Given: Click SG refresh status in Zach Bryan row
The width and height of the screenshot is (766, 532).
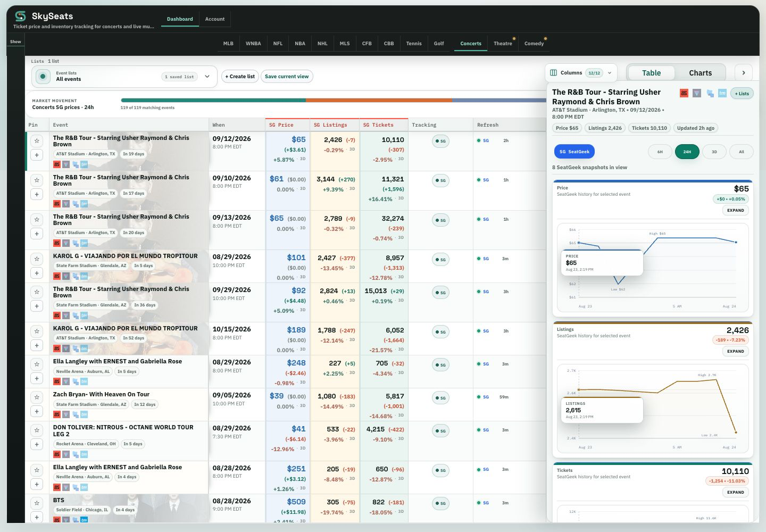Looking at the screenshot, I should pos(483,397).
